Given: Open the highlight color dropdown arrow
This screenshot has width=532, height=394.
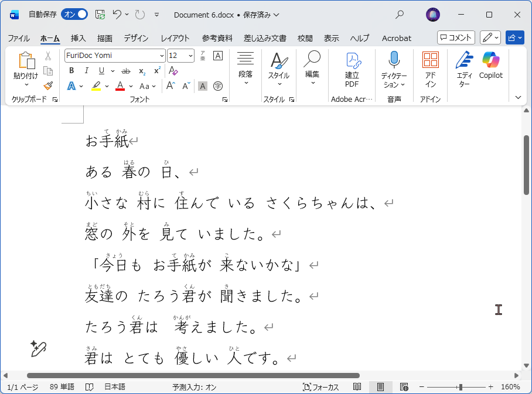Looking at the screenshot, I should [107, 86].
